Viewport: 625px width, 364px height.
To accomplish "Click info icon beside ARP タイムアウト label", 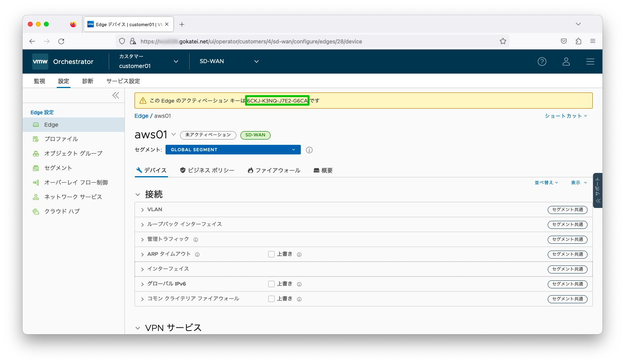I will pos(197,255).
